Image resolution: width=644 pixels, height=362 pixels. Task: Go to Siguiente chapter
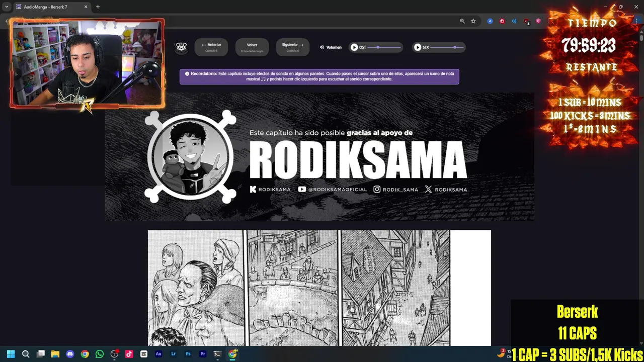click(293, 47)
